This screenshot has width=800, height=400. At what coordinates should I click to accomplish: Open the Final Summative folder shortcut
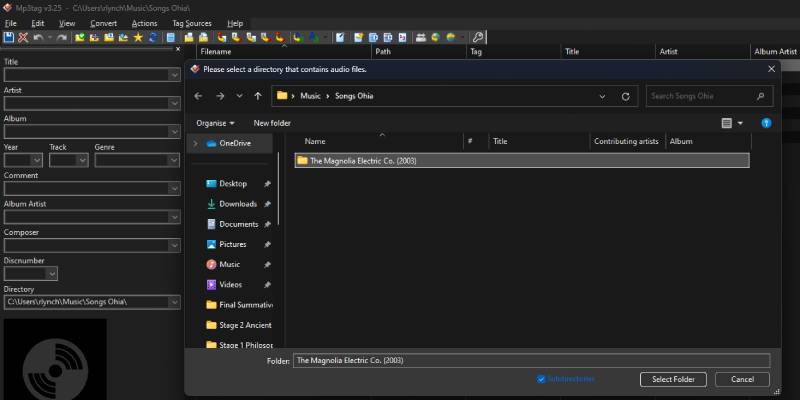(x=239, y=305)
